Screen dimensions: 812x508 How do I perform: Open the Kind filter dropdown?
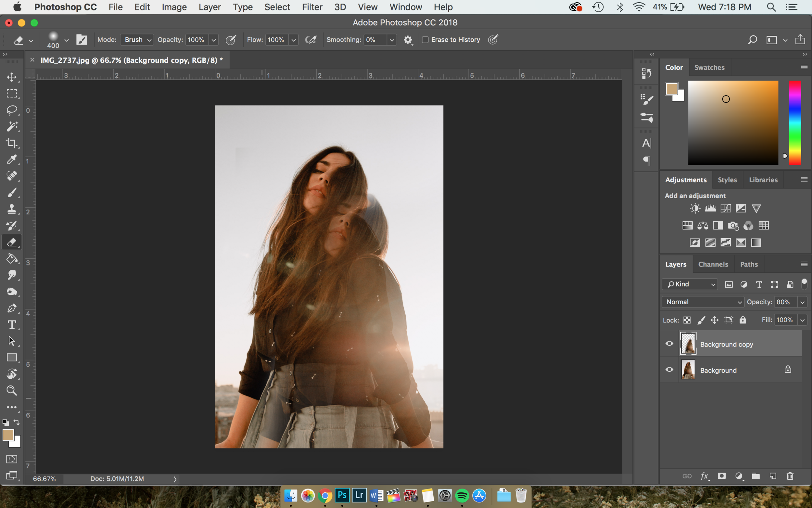[x=690, y=284]
